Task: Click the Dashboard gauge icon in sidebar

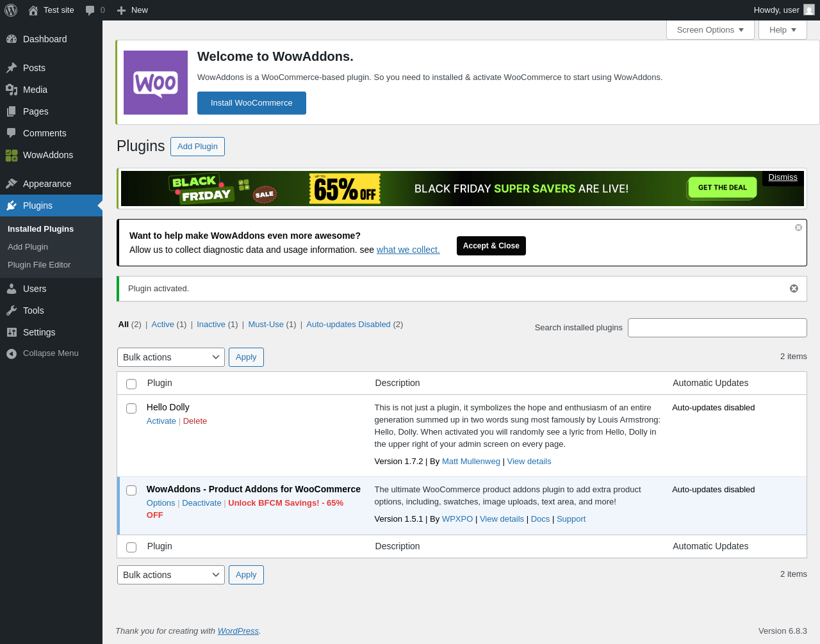Action: pyautogui.click(x=12, y=39)
